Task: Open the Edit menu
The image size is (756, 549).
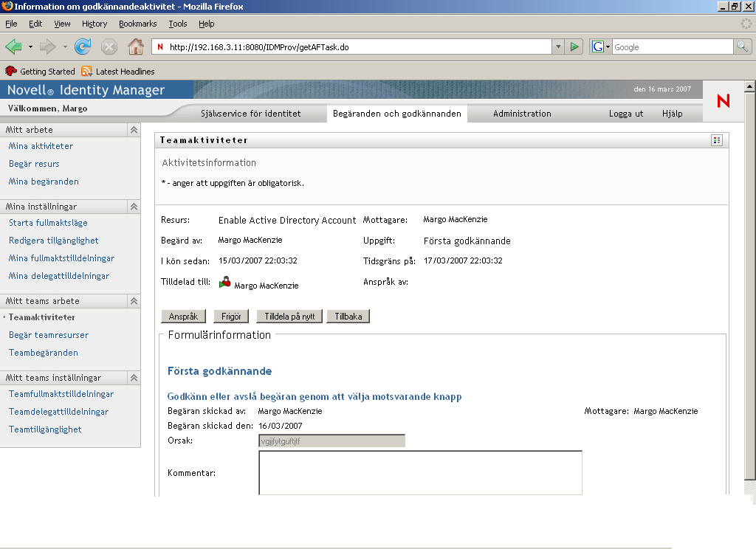Action: point(35,24)
